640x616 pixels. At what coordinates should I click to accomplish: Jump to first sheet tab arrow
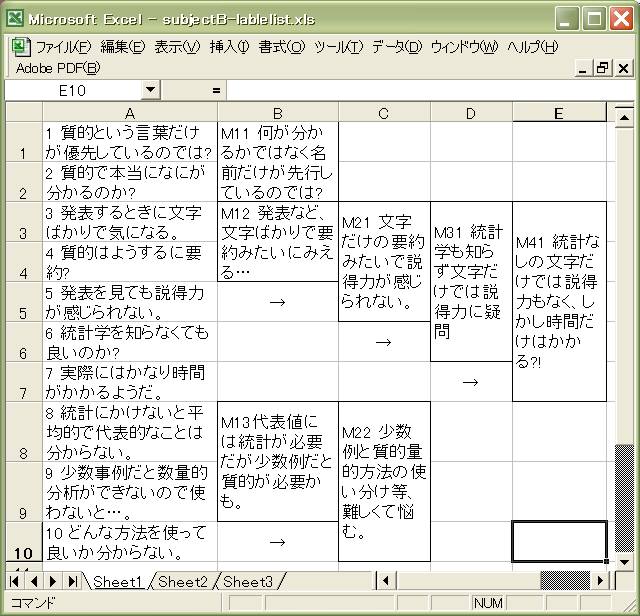point(14,581)
